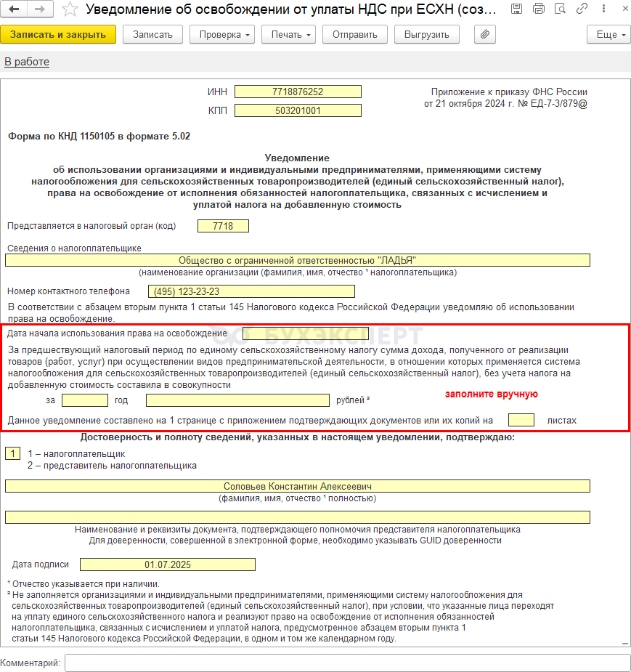Click text Приложение к приказу ФНС России
The height and width of the screenshot is (672, 631).
(x=509, y=92)
